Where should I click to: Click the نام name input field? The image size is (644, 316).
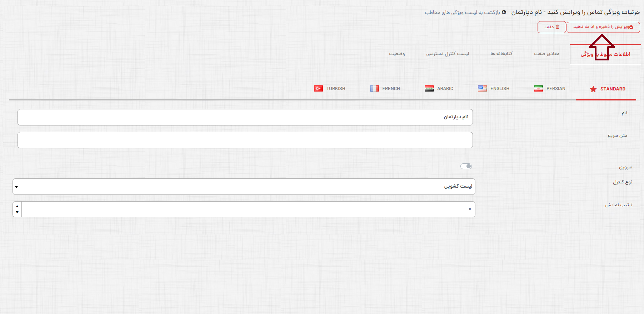click(245, 117)
